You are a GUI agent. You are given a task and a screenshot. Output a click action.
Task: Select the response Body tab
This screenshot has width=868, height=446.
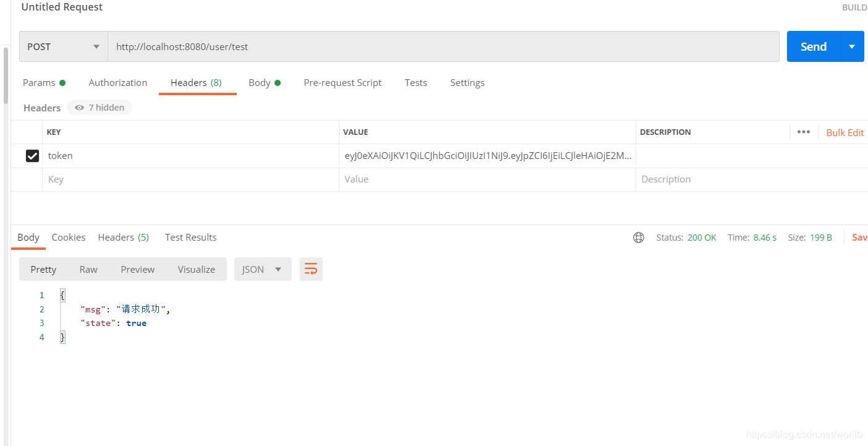pos(28,237)
